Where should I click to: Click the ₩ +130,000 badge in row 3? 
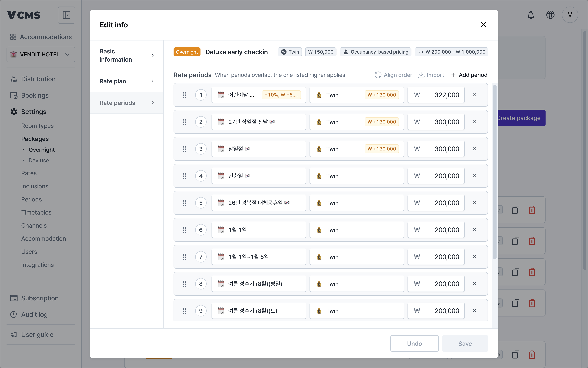[x=382, y=149]
